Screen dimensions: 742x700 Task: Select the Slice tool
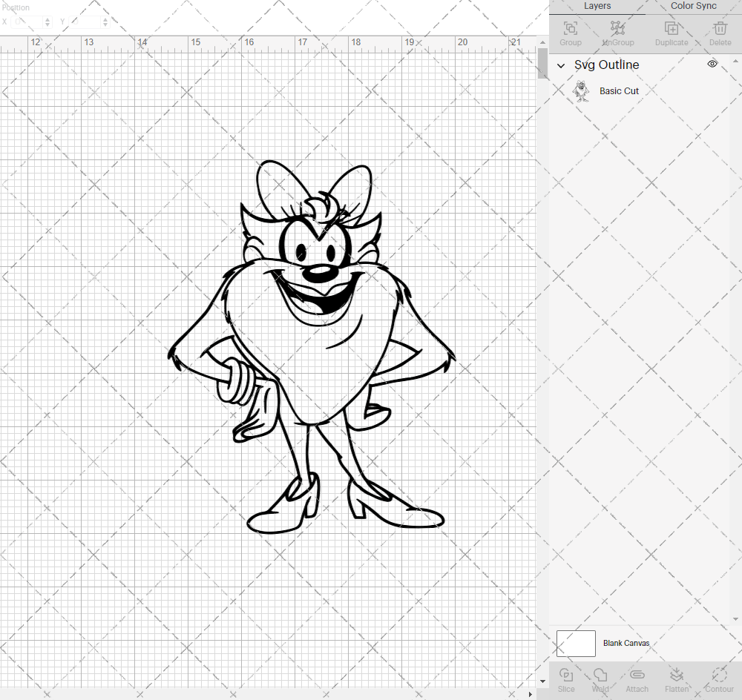[x=566, y=678]
